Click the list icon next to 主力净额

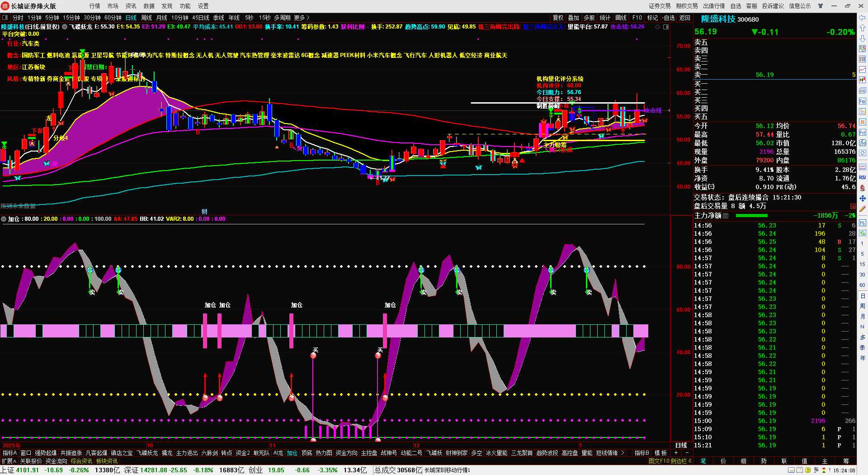[x=726, y=216]
